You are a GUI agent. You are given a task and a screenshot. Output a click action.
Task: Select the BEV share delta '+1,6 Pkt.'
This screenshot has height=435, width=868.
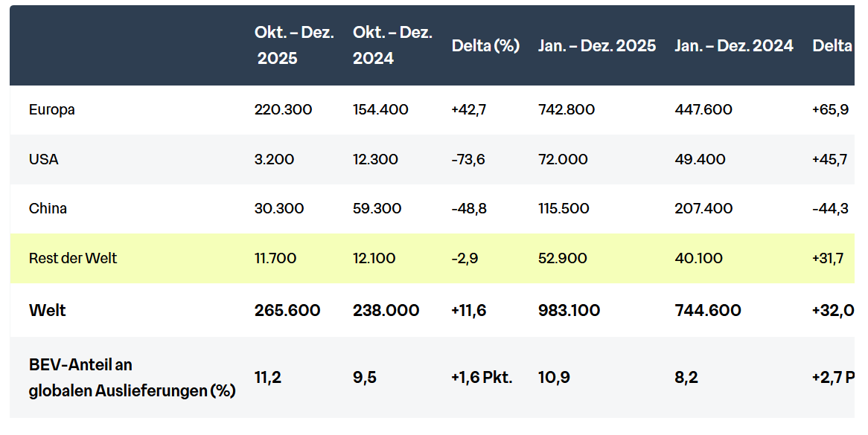[x=482, y=378]
